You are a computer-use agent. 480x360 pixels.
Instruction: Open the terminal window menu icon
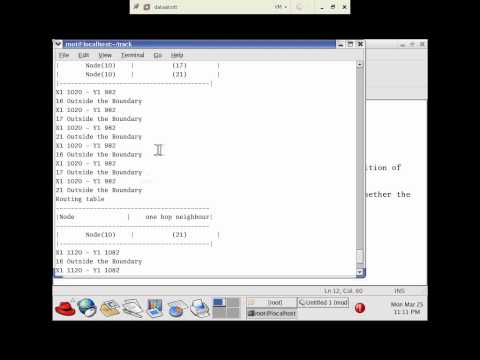(58, 44)
